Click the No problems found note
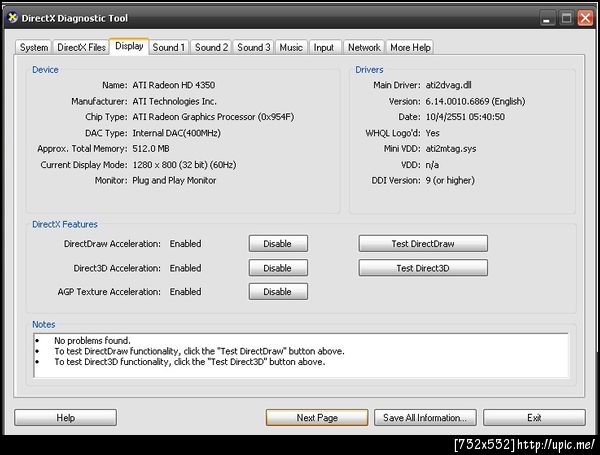The width and height of the screenshot is (600, 455). [92, 340]
